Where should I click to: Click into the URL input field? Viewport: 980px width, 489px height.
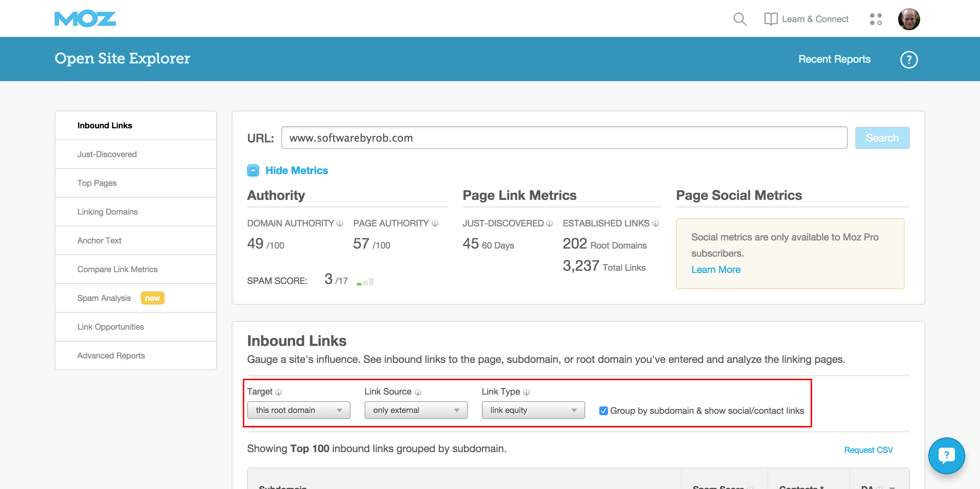pyautogui.click(x=564, y=138)
